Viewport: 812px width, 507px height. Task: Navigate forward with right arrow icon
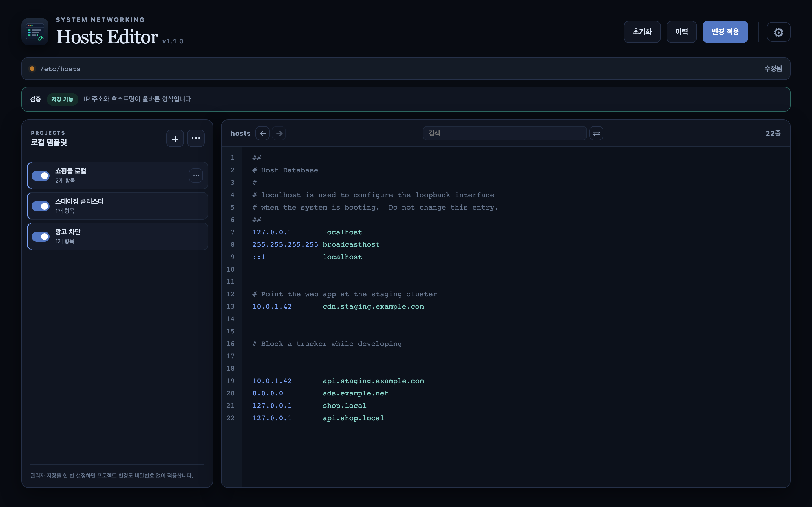point(279,134)
